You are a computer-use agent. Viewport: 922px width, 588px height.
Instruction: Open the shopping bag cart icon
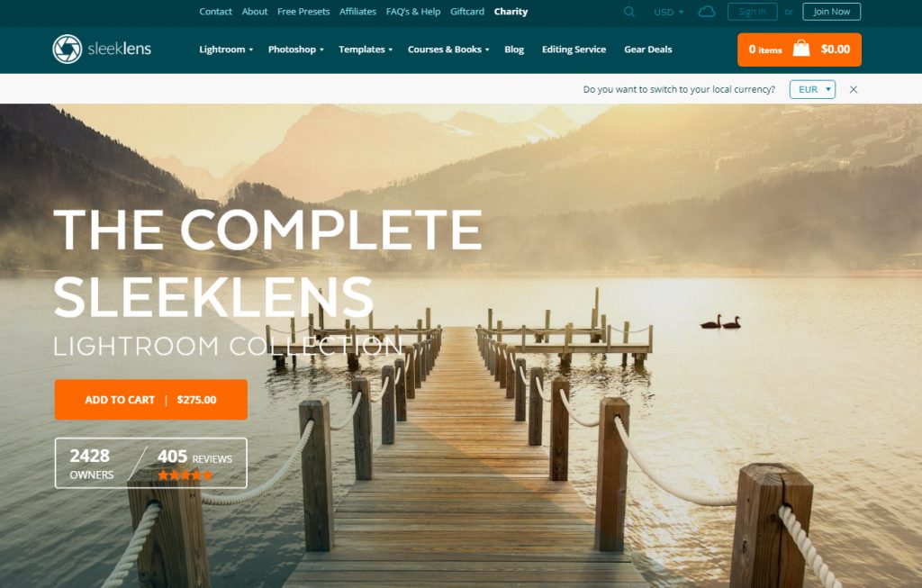tap(800, 49)
